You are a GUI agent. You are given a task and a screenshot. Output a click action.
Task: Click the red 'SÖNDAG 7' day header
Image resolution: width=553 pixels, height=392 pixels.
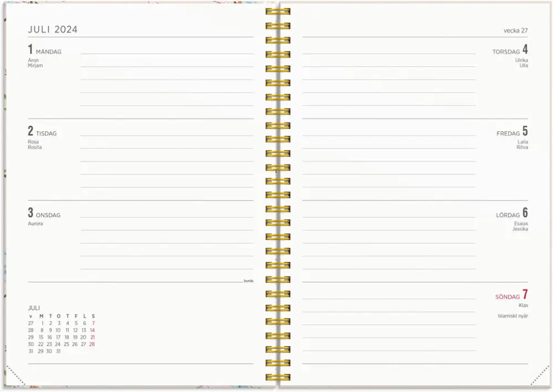(511, 295)
